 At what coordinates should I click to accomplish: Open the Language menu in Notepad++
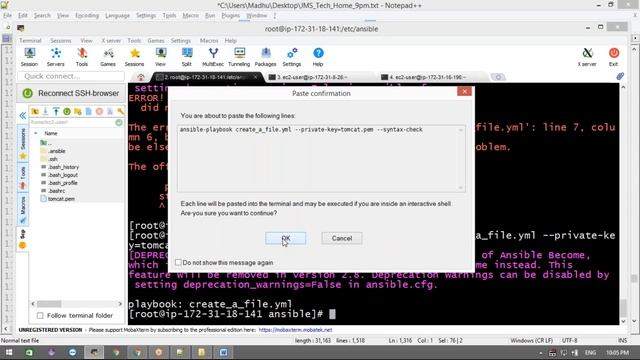[117, 16]
